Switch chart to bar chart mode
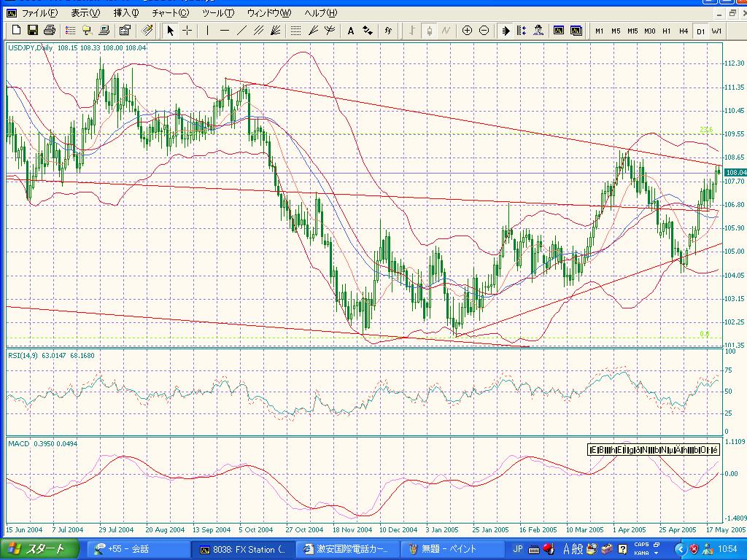 pos(412,30)
